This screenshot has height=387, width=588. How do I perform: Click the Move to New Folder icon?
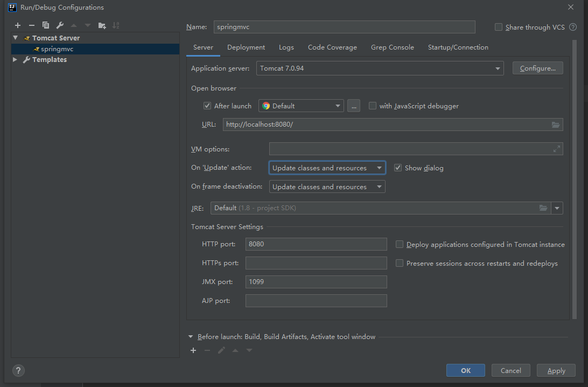pos(102,25)
